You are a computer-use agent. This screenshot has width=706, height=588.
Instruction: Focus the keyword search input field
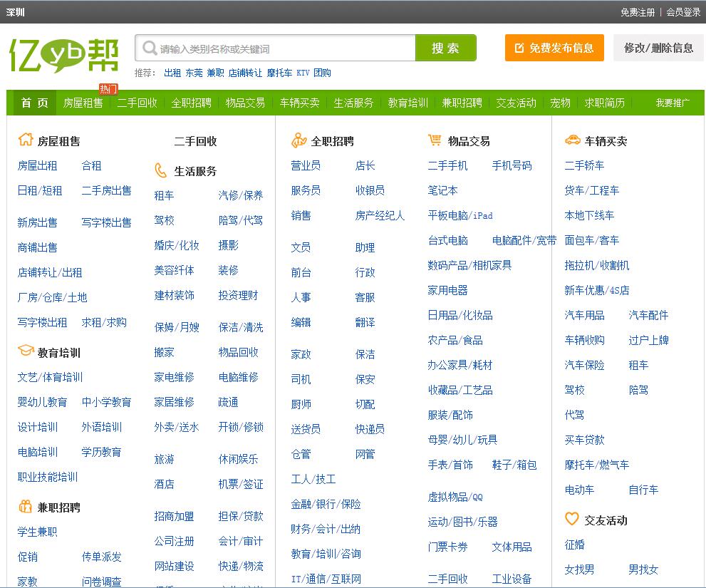[x=285, y=48]
